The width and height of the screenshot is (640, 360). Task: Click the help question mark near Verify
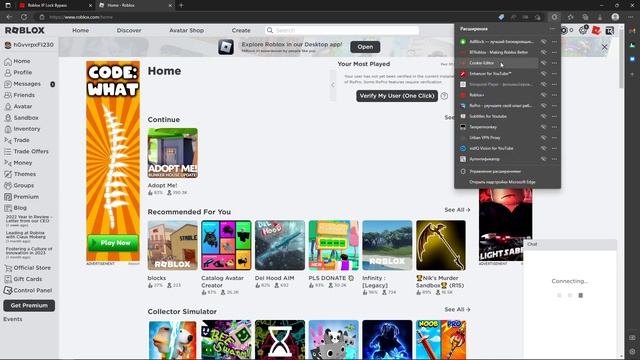tap(444, 96)
